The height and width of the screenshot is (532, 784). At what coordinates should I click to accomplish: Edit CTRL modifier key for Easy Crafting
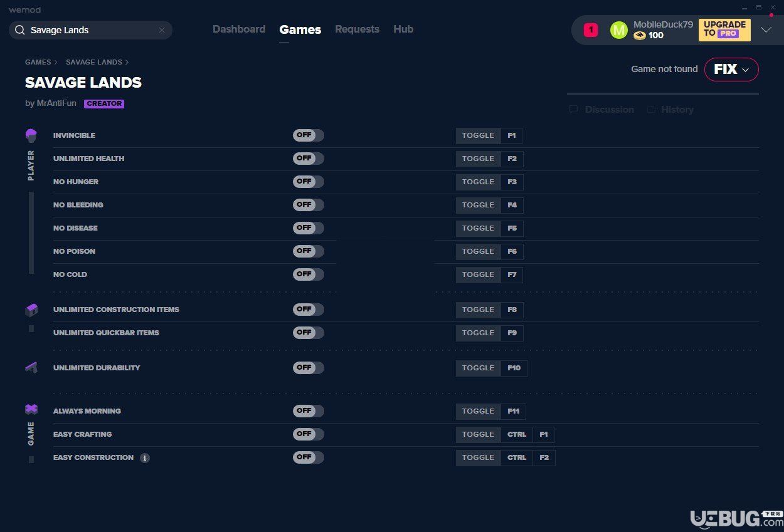tap(517, 434)
